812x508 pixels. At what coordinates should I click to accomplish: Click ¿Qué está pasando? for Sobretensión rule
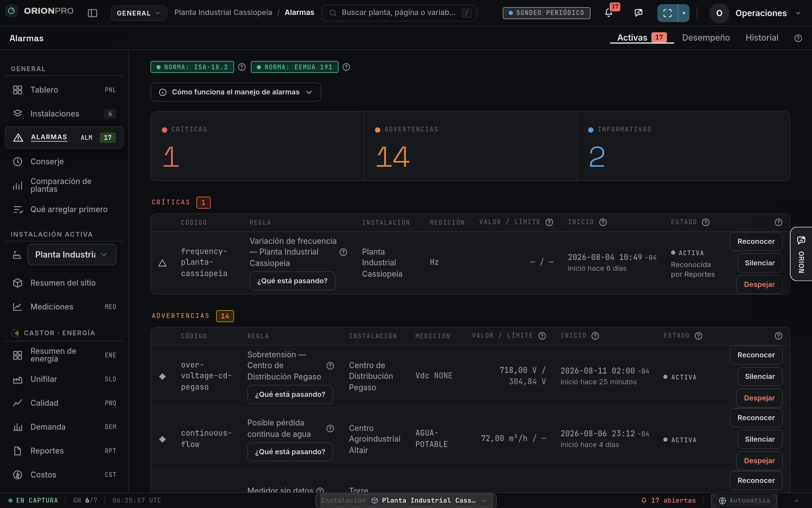click(290, 394)
